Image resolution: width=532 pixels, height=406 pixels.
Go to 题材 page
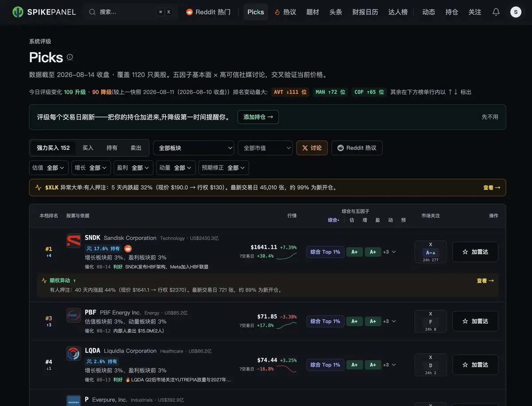pyautogui.click(x=313, y=12)
